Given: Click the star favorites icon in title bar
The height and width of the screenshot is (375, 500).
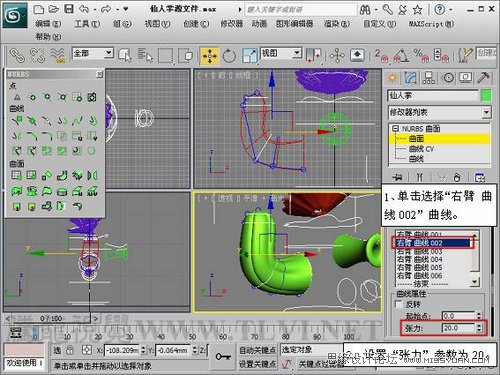Looking at the screenshot, I should point(417,10).
